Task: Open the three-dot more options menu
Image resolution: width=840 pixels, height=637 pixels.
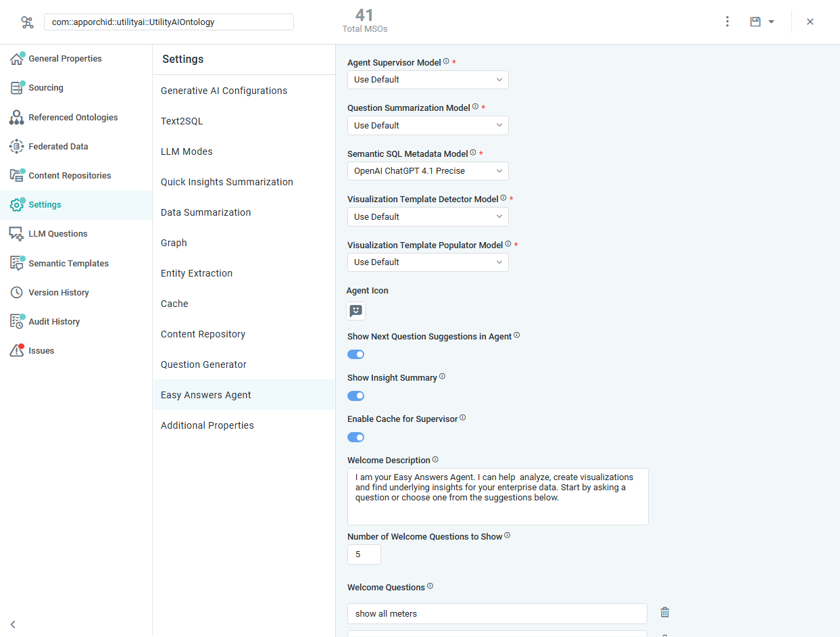Action: click(727, 22)
